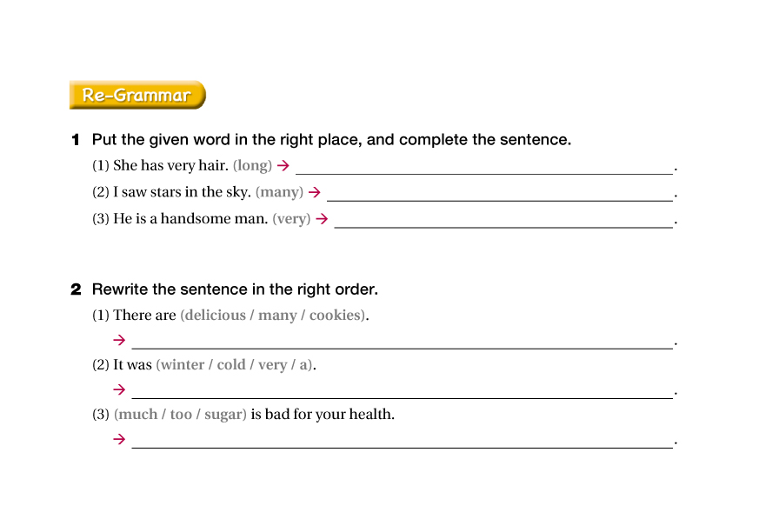Click the arrow after the (long) hint

coord(283,165)
